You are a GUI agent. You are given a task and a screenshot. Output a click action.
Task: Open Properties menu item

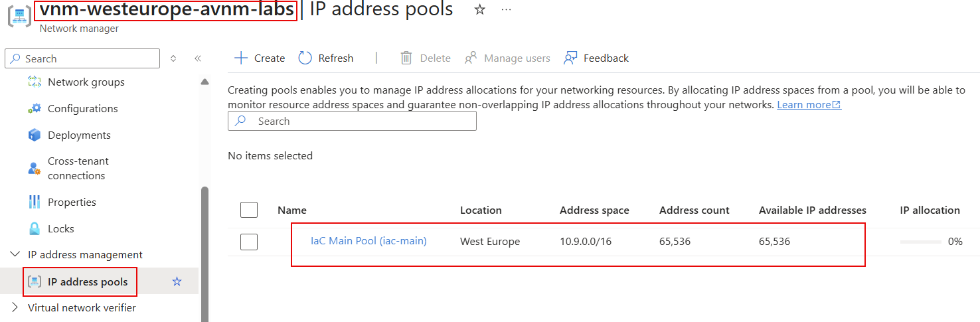click(72, 202)
